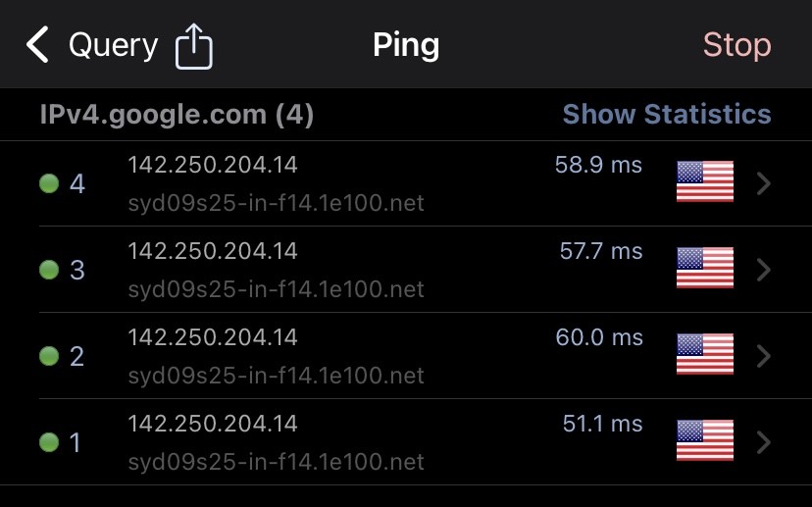The height and width of the screenshot is (507, 812).
Task: Open details chevron for ping 4
Action: click(765, 183)
